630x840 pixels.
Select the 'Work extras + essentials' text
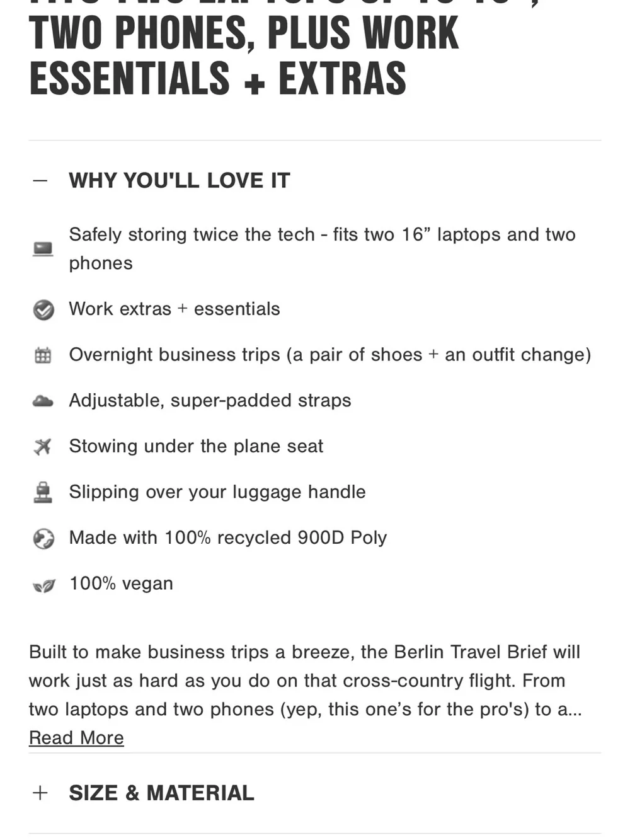point(175,309)
